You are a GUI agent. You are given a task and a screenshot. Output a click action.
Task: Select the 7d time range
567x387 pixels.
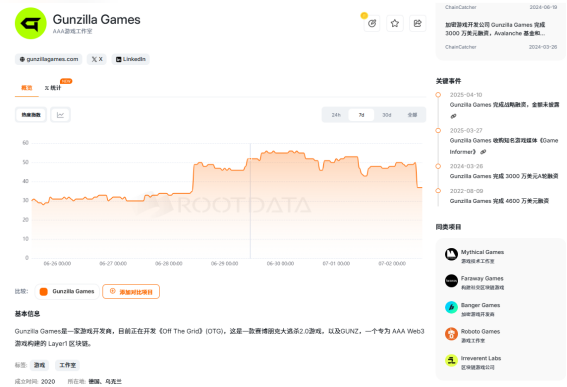coord(361,115)
